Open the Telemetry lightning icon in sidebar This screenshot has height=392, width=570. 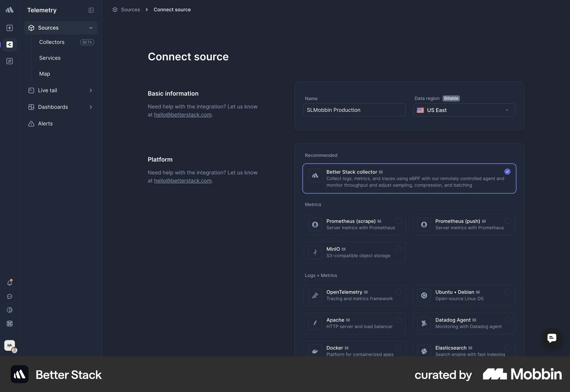pos(10,28)
